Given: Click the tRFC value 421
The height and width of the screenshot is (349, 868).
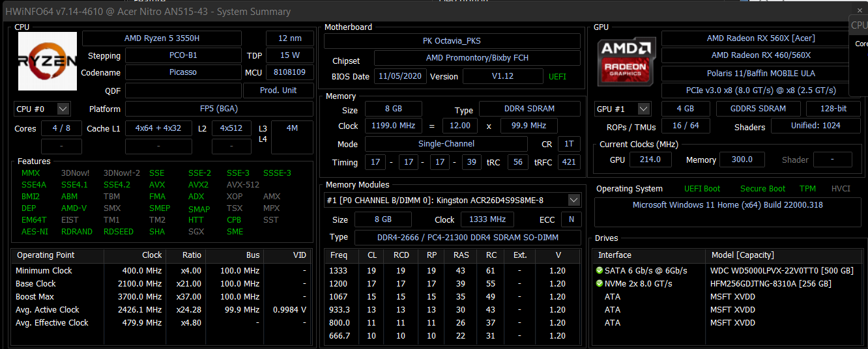Looking at the screenshot, I should tap(569, 162).
